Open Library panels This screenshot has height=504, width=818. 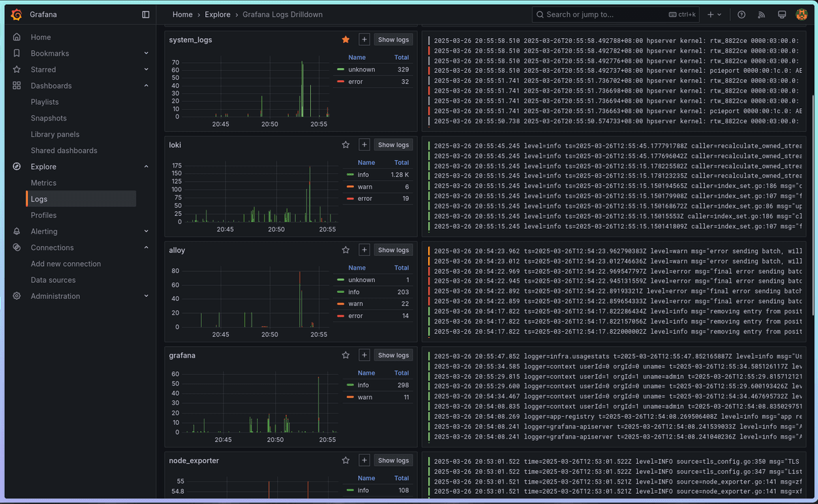55,134
